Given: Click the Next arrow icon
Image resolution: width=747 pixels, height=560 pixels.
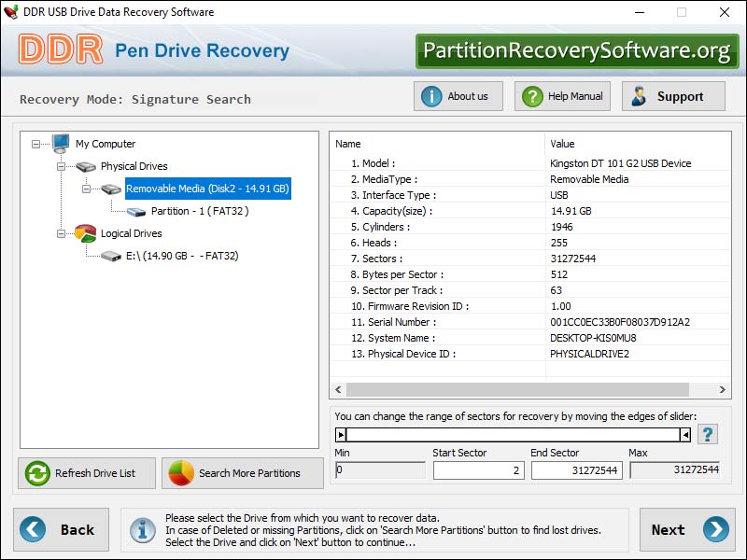Looking at the screenshot, I should (716, 529).
